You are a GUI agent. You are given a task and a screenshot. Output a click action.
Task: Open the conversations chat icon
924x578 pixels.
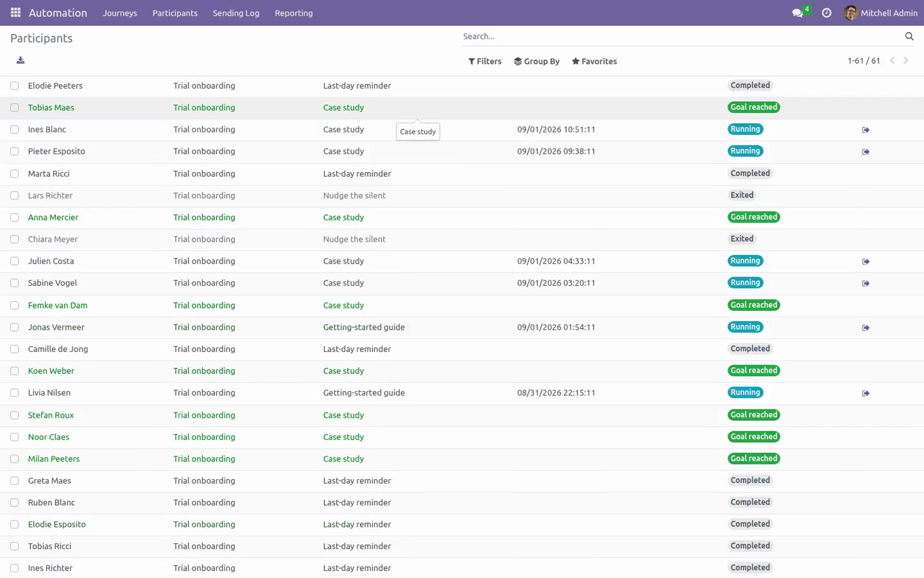[x=798, y=13]
